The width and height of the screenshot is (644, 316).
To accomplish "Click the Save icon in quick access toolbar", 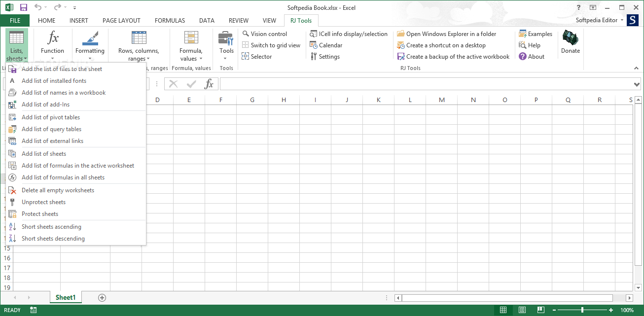I will [x=23, y=7].
